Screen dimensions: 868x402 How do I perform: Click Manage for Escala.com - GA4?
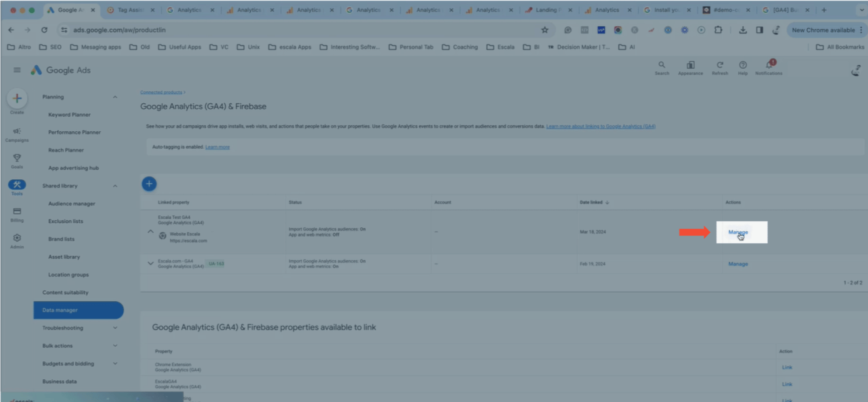click(738, 264)
